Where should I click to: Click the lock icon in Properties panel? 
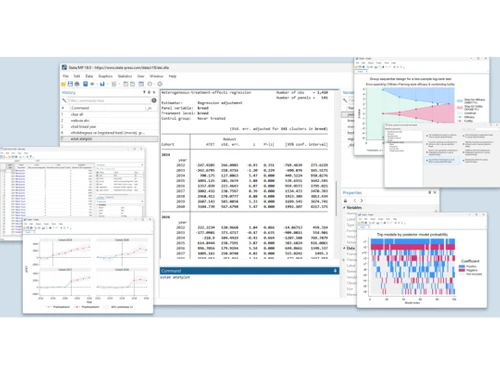coord(346,201)
